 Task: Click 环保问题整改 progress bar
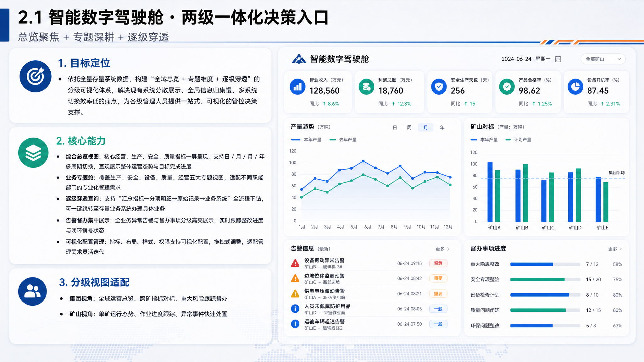point(545,326)
